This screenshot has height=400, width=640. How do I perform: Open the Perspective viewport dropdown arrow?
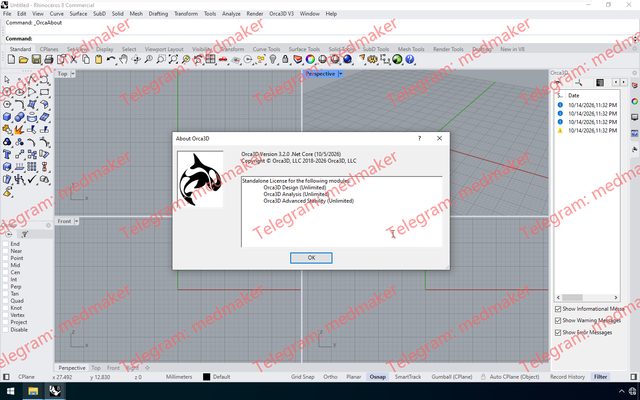click(x=340, y=74)
